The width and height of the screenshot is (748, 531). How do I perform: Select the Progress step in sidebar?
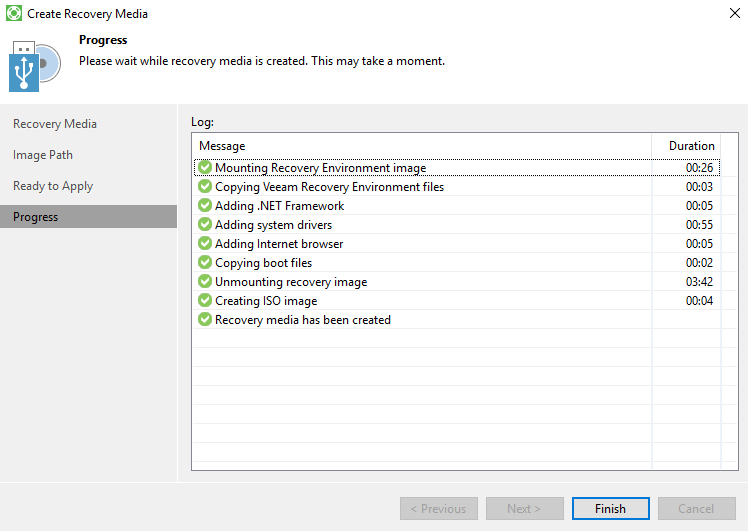coord(36,217)
